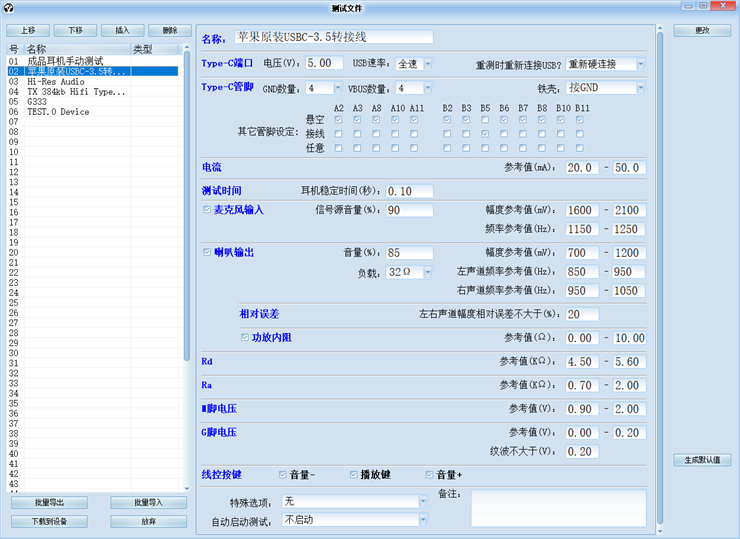Open the 特殊选项 dropdown
Image resolution: width=740 pixels, height=539 pixels.
pos(423,501)
